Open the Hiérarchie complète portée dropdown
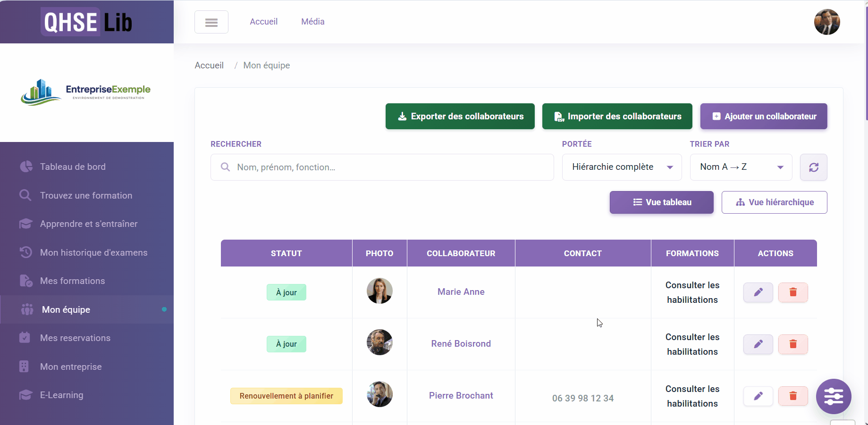The width and height of the screenshot is (868, 425). [x=621, y=167]
